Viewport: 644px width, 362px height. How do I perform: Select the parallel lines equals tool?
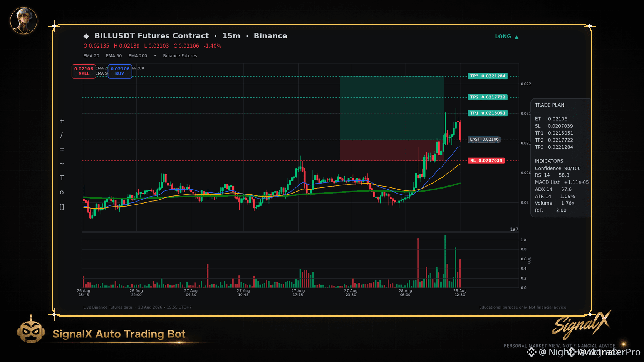point(62,150)
